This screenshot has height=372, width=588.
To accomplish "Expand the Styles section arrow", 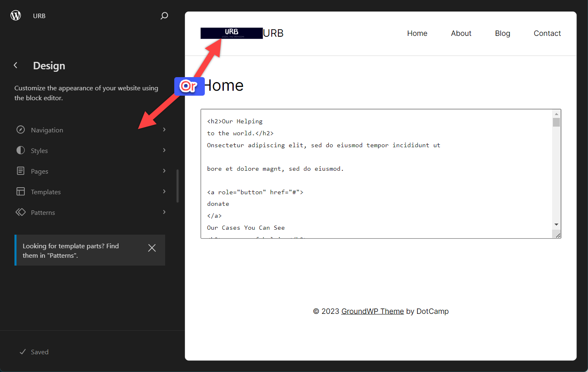I will (x=164, y=150).
